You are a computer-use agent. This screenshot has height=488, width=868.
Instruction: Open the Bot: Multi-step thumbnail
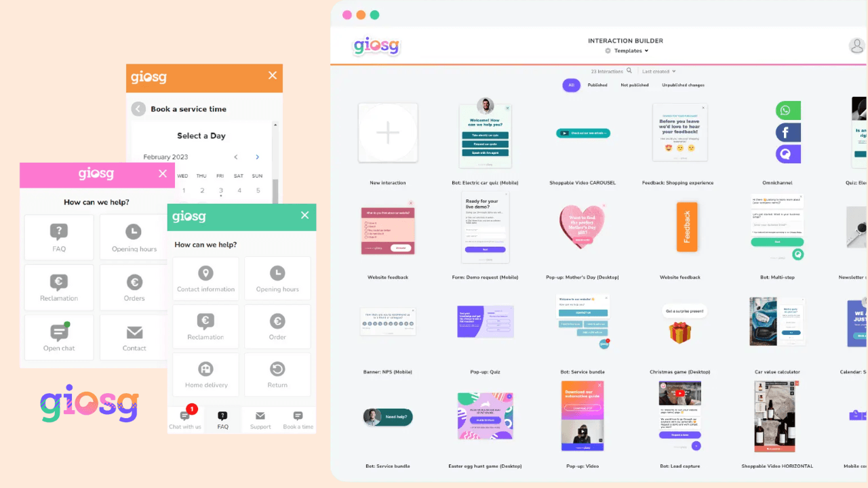(x=777, y=227)
